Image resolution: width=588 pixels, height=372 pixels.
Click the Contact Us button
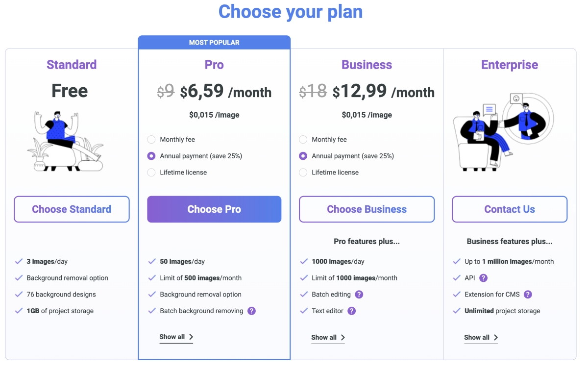(510, 209)
